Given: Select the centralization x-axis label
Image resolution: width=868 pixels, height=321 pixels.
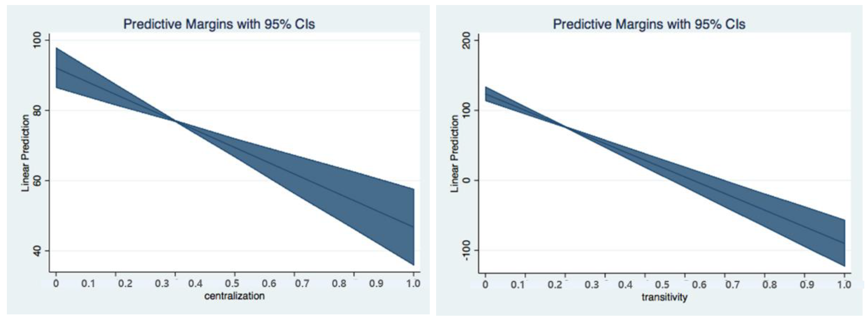Looking at the screenshot, I should point(235,296).
